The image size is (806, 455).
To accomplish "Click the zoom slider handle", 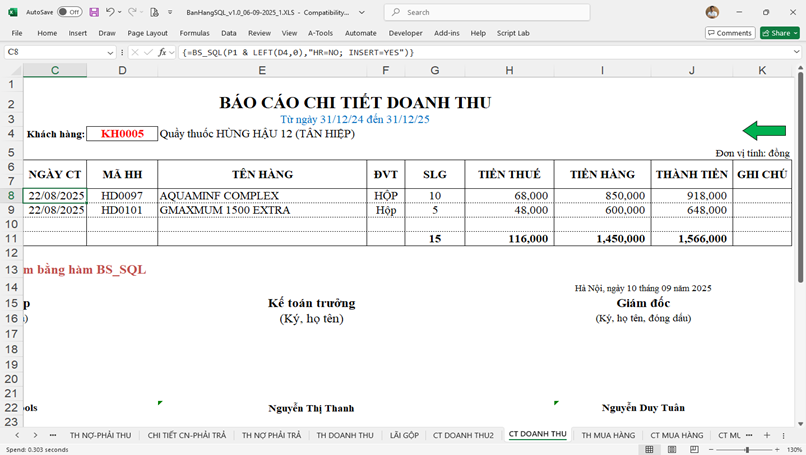I will (x=747, y=450).
